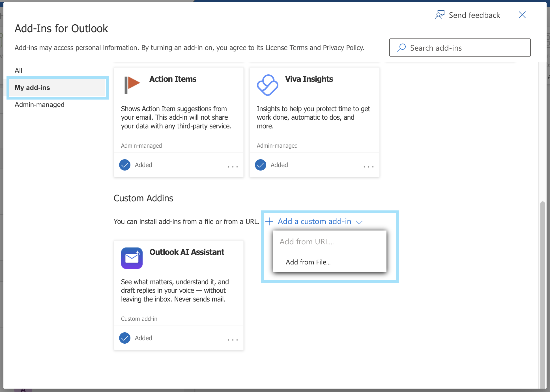Open more options for Outlook AI Assistant
Image resolution: width=550 pixels, height=392 pixels.
233,340
